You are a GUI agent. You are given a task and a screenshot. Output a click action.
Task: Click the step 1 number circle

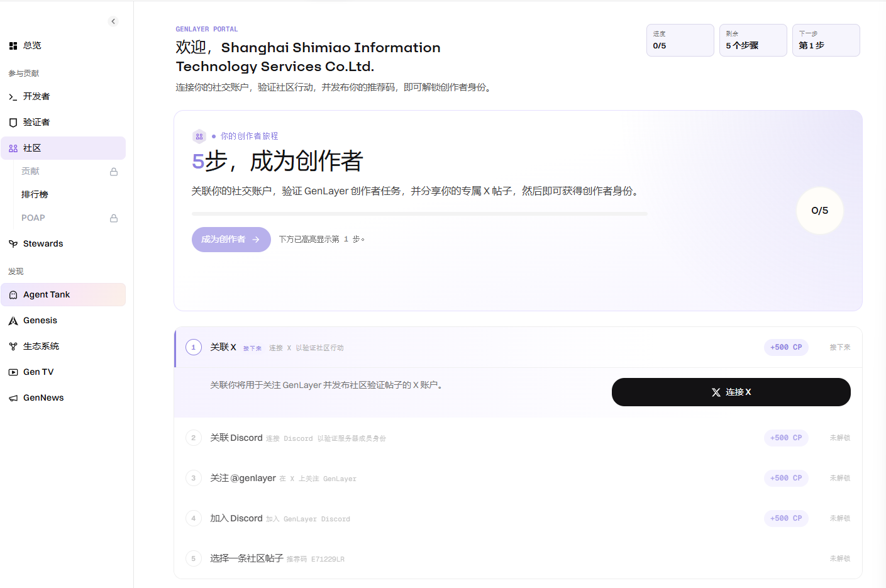[x=194, y=347]
